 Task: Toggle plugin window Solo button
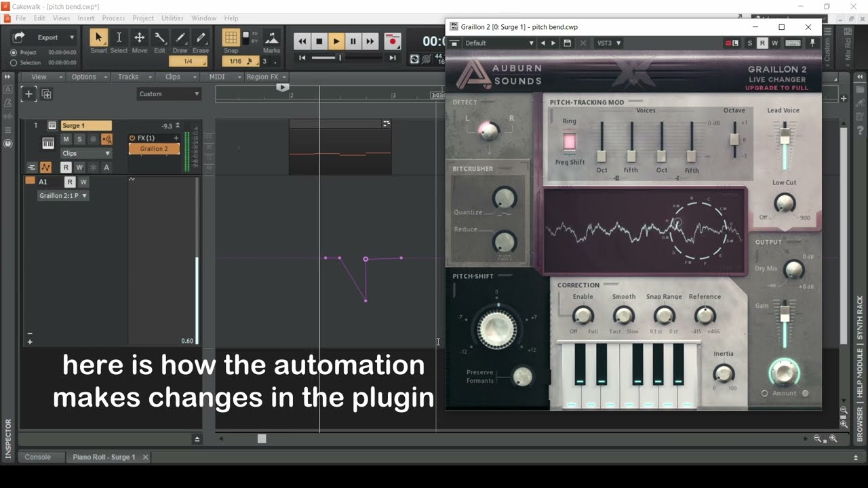coord(749,43)
